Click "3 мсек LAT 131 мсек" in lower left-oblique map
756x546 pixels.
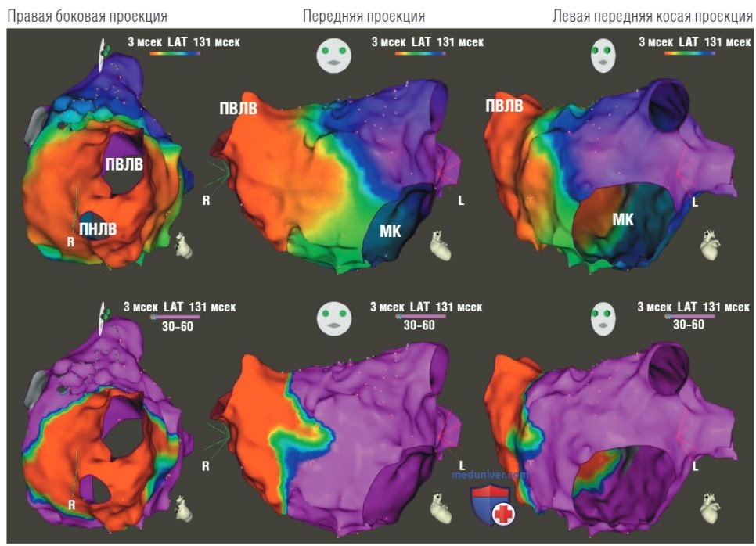click(x=693, y=307)
